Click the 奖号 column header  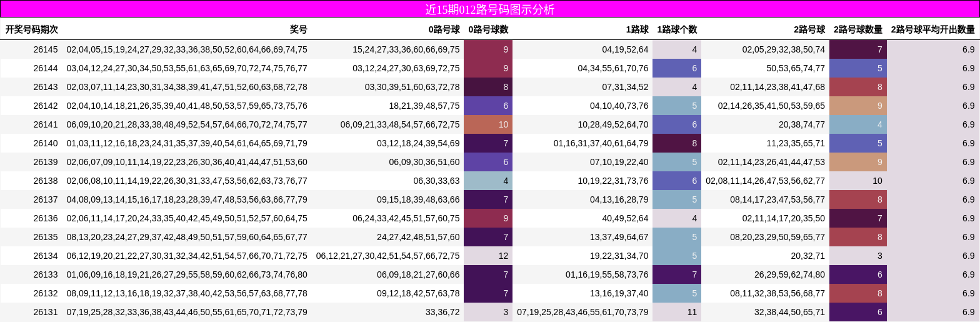[299, 29]
